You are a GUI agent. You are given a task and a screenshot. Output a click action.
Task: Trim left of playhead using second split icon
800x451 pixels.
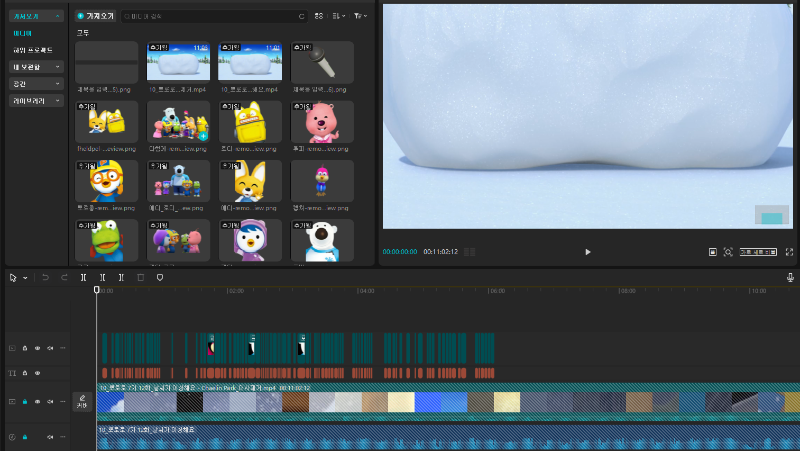(103, 278)
